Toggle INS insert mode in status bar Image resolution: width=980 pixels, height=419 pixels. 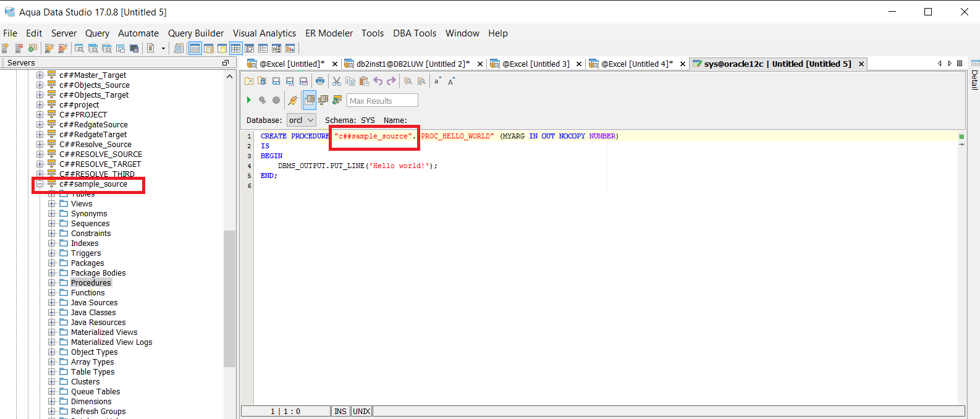[340, 411]
